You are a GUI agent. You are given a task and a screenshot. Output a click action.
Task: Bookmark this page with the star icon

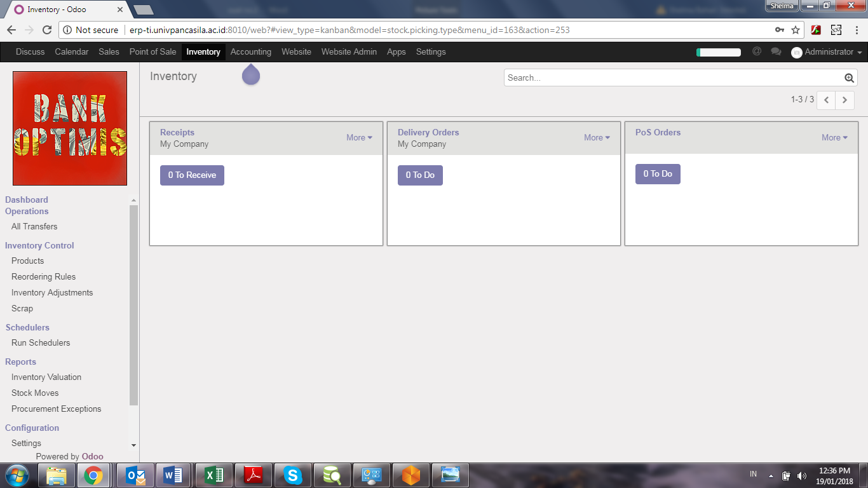[796, 30]
